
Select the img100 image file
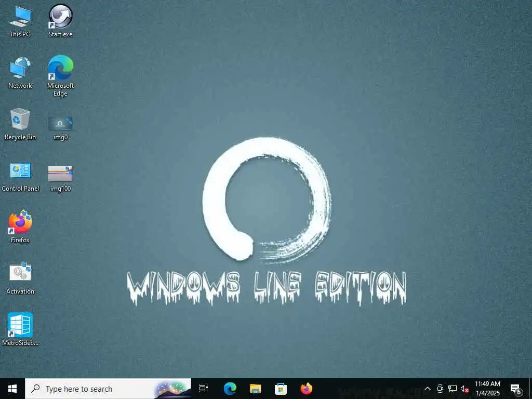tap(60, 179)
